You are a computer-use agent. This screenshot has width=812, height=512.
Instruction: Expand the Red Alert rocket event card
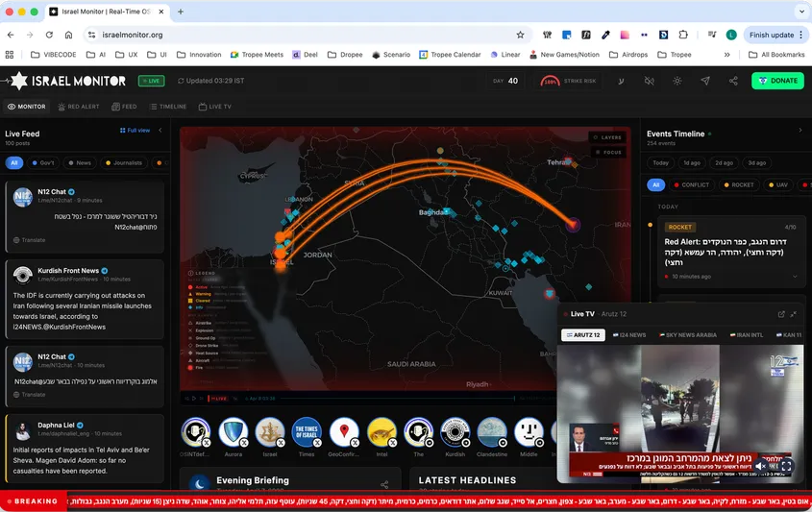click(795, 277)
